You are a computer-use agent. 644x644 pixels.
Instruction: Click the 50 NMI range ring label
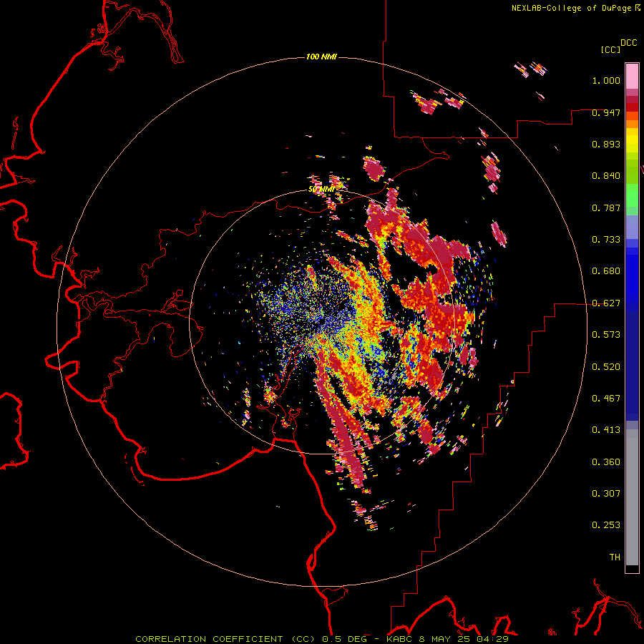click(x=321, y=190)
